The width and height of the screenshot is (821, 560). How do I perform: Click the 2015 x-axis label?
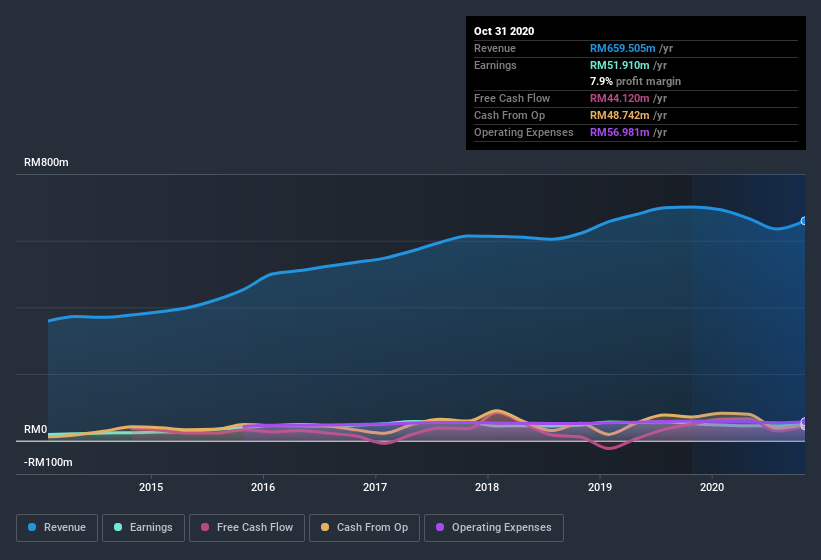click(x=151, y=488)
